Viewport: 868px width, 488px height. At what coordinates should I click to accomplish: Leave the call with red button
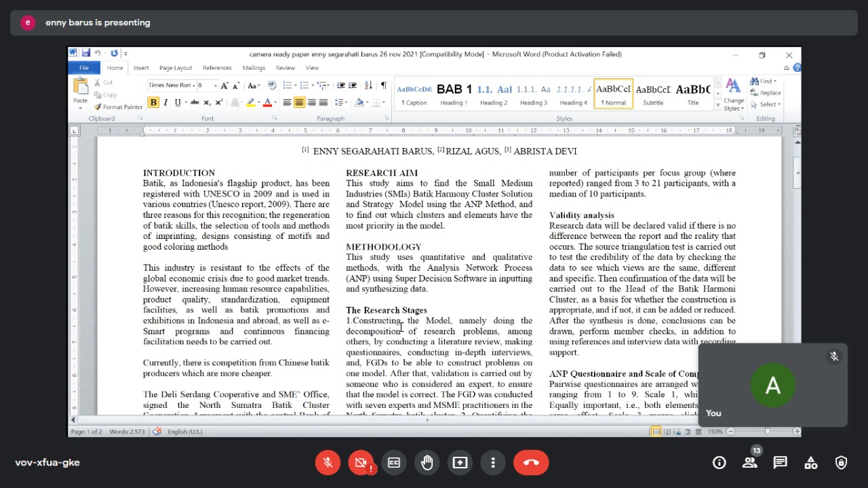[x=531, y=463]
